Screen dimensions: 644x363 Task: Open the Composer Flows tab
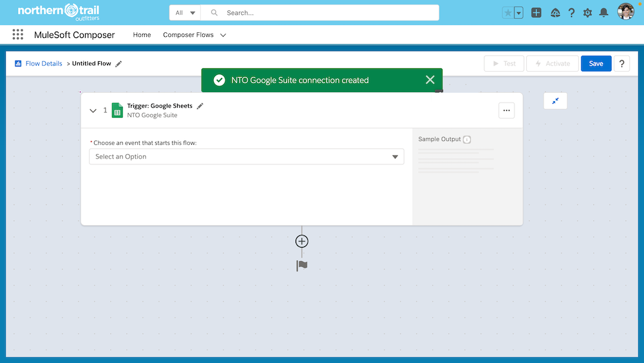188,35
